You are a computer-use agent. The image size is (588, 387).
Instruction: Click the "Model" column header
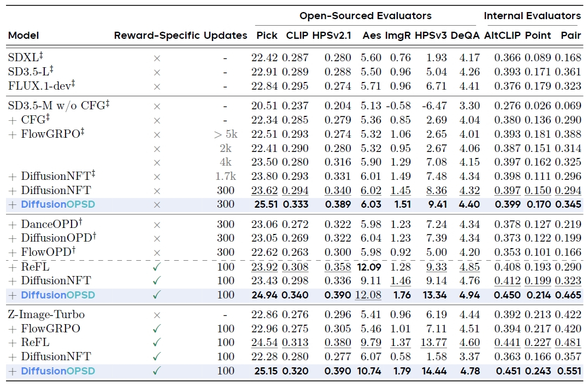click(x=23, y=35)
